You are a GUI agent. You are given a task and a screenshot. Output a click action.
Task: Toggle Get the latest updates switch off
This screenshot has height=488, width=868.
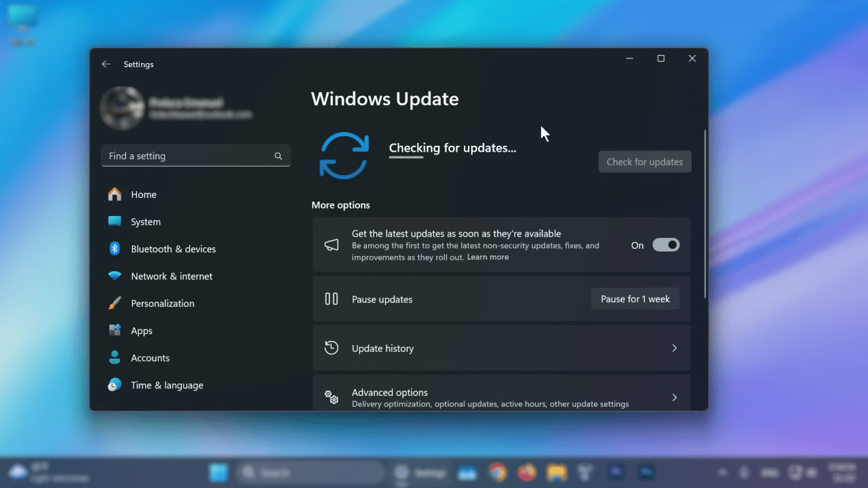point(666,245)
